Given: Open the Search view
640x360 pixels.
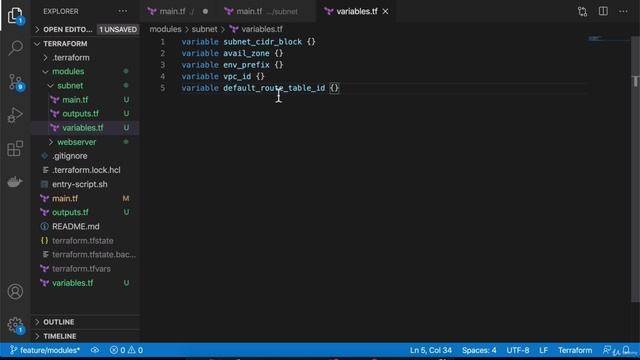Looking at the screenshot, I should [15, 48].
